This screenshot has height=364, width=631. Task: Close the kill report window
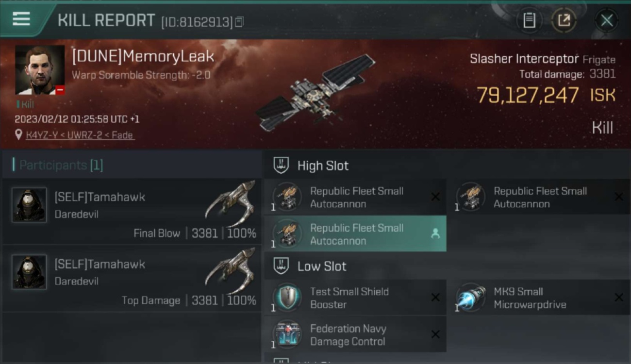tap(606, 20)
